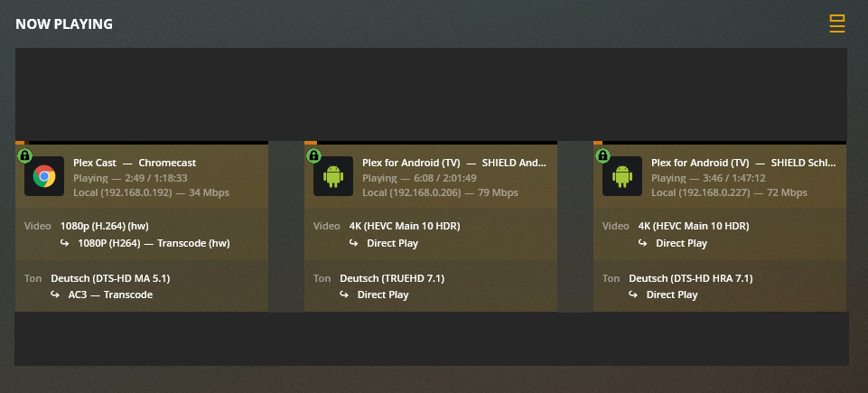Click 'Local (192.168.0.192) — 34 Mbps' text

pos(151,192)
